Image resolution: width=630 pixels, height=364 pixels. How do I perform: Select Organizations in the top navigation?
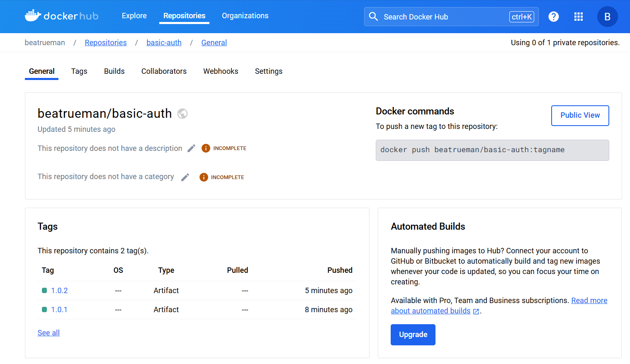pyautogui.click(x=245, y=16)
